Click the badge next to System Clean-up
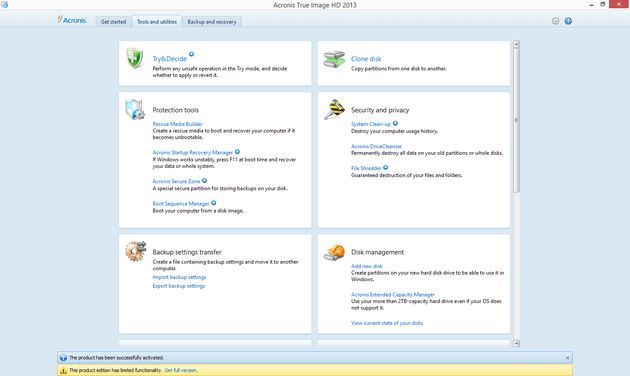 (x=395, y=123)
